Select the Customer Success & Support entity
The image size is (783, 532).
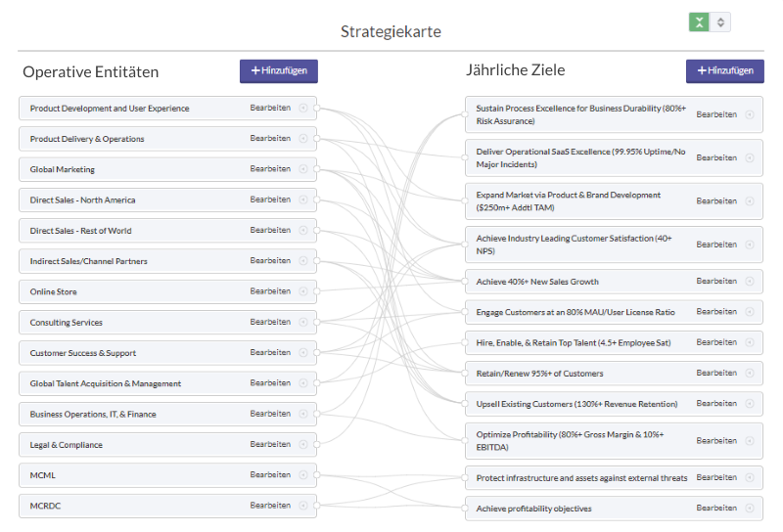pos(167,353)
